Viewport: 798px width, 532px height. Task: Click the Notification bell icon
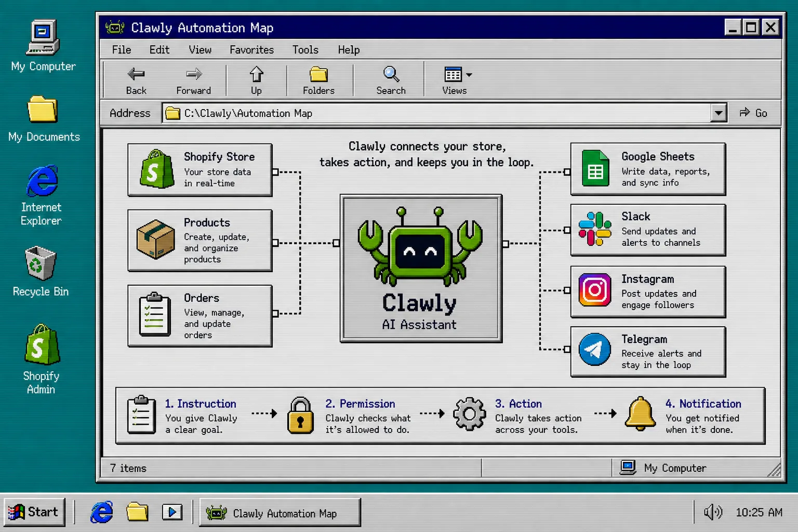(x=640, y=414)
